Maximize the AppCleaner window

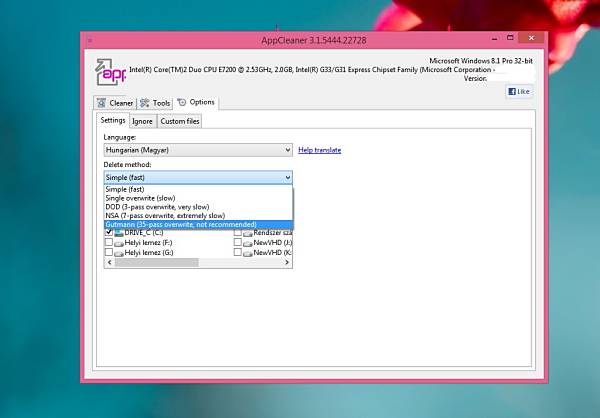click(x=510, y=38)
